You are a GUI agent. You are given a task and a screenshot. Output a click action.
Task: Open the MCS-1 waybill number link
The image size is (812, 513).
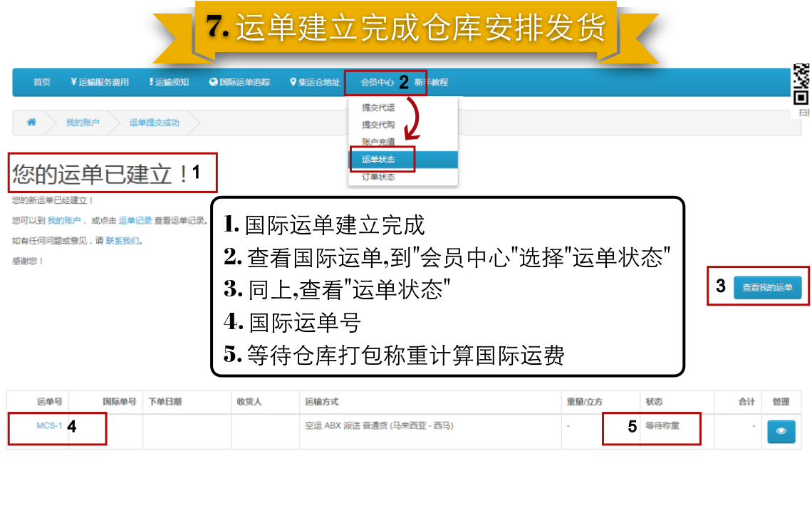click(x=49, y=426)
